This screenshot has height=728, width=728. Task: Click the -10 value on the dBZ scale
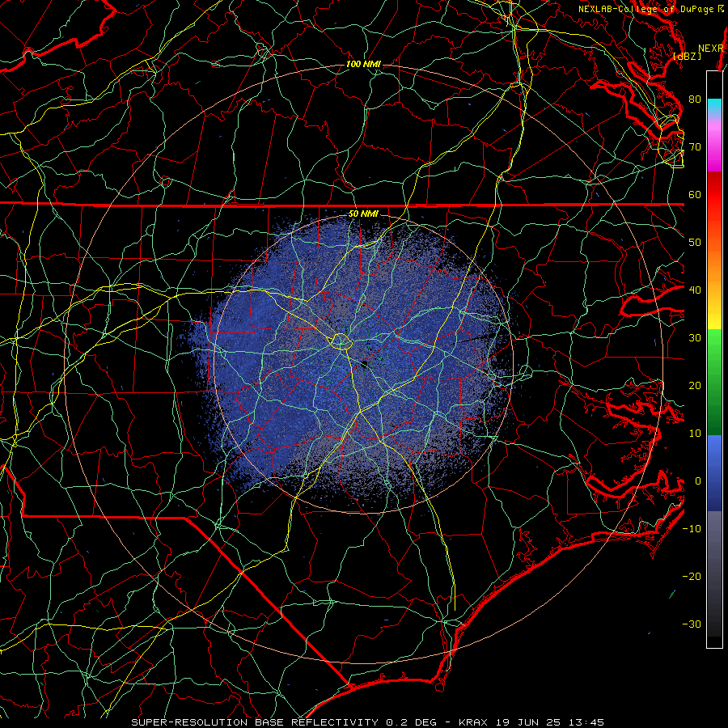[692, 529]
